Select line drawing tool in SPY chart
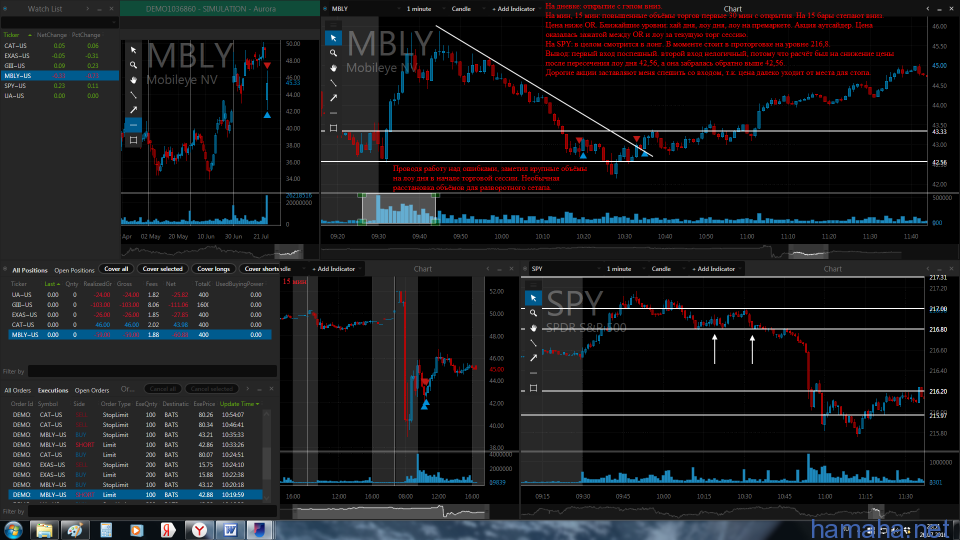This screenshot has height=540, width=960. click(533, 343)
